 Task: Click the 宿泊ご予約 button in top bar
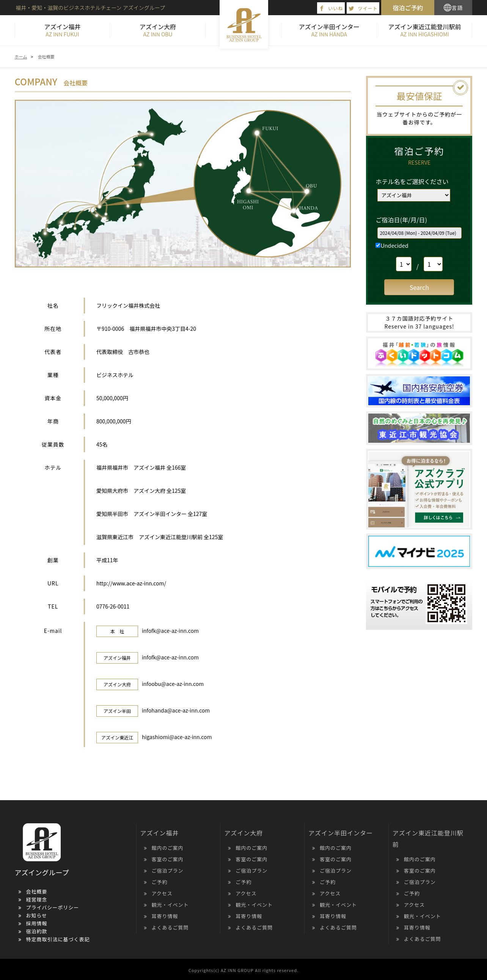pos(408,8)
